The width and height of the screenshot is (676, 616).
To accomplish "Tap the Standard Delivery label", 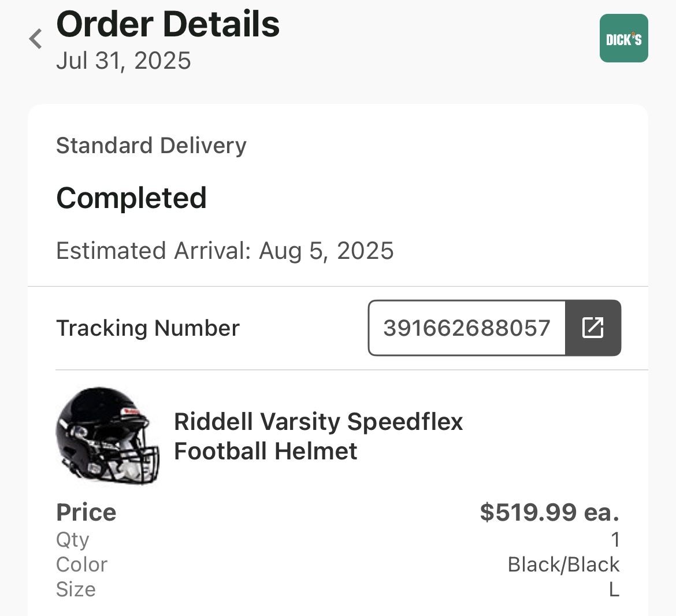I will click(151, 145).
